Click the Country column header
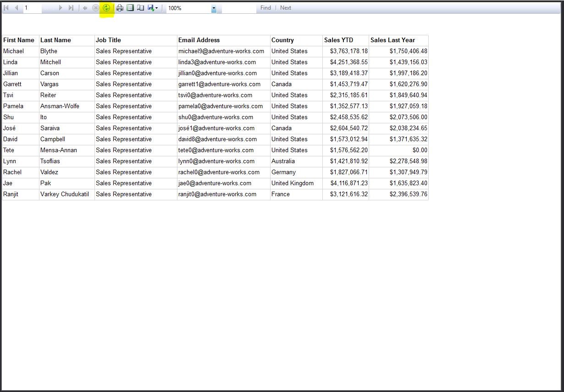Screen dimensions: 564x392 tap(282, 40)
